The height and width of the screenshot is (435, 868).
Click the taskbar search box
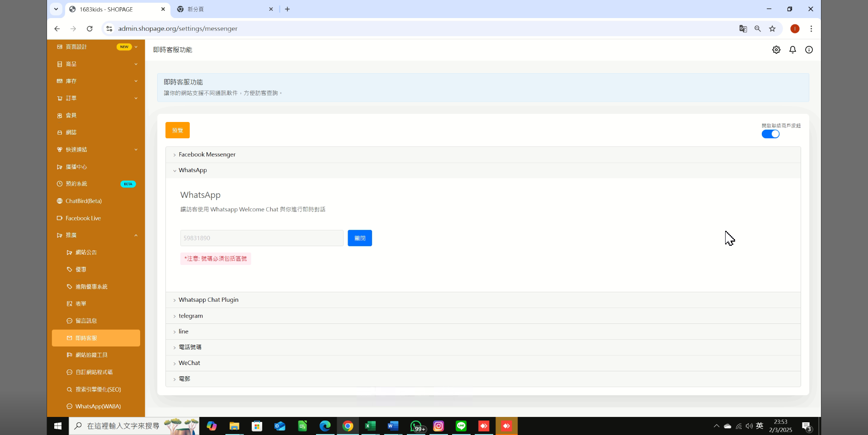point(134,426)
